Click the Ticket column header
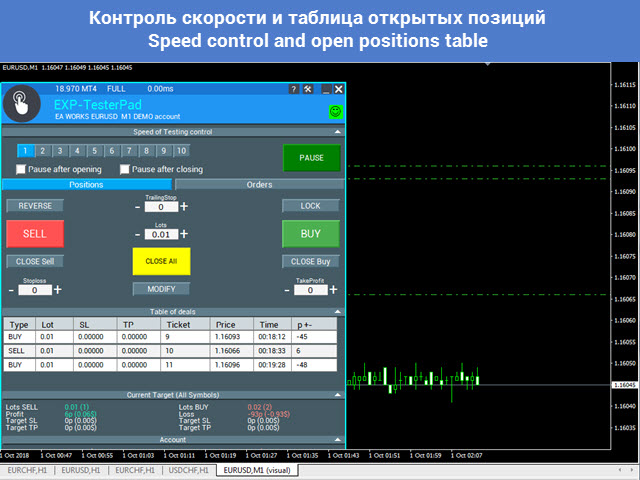The height and width of the screenshot is (480, 640). (185, 324)
